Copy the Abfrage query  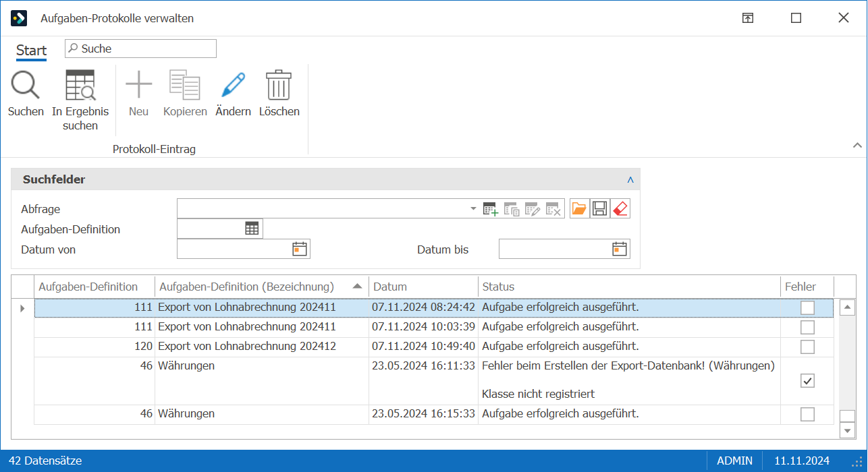pyautogui.click(x=512, y=209)
